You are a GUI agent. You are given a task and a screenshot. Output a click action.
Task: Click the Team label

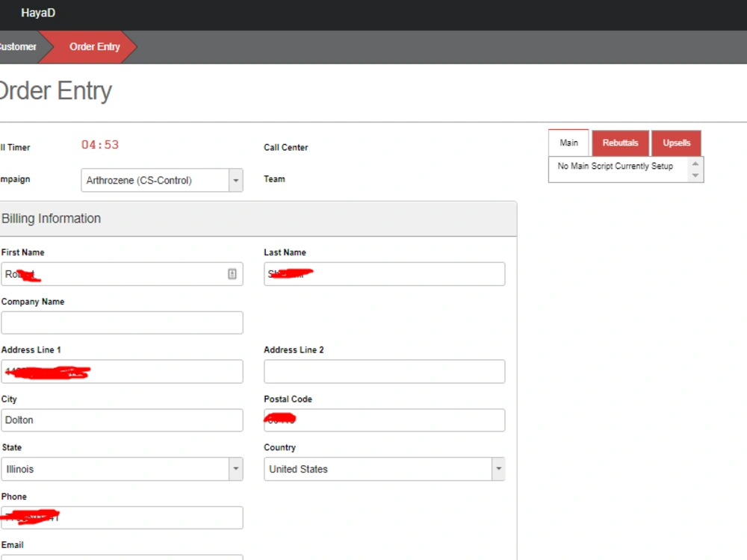274,179
